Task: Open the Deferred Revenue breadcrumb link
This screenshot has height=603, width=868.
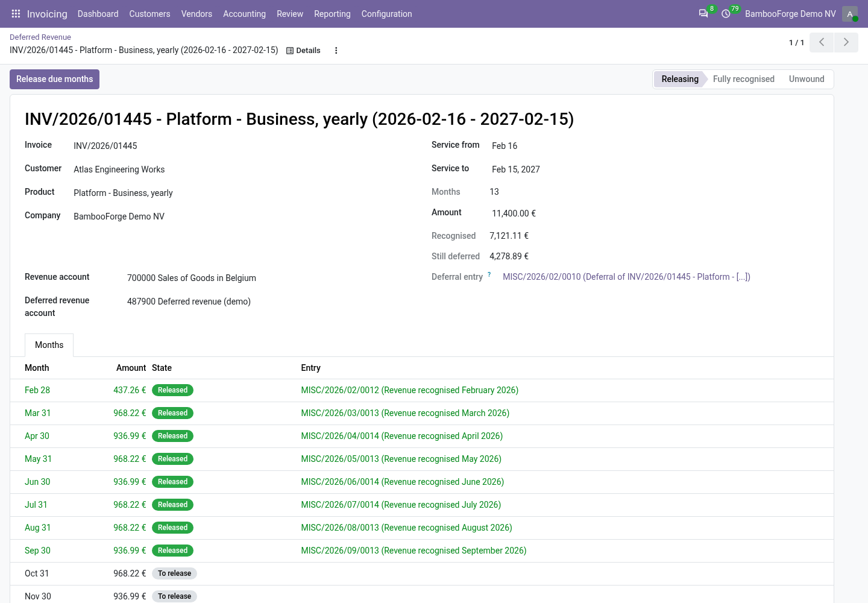Action: (x=40, y=37)
